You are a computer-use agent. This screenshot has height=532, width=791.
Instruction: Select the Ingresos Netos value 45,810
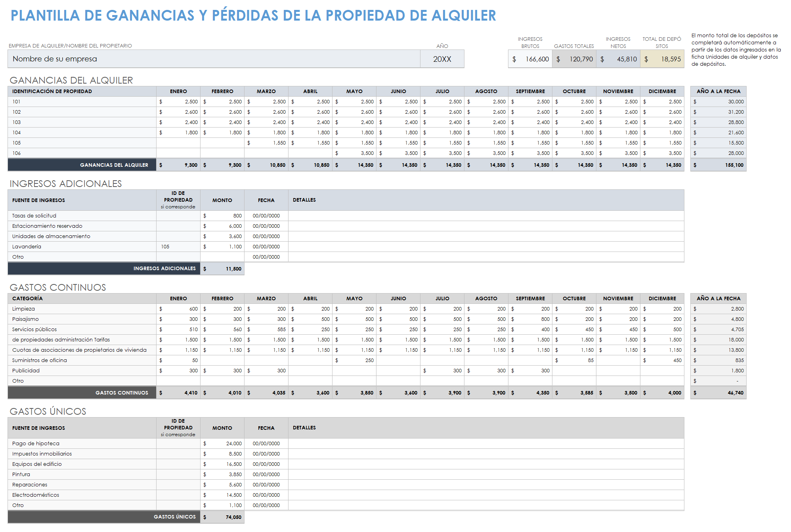pos(618,59)
